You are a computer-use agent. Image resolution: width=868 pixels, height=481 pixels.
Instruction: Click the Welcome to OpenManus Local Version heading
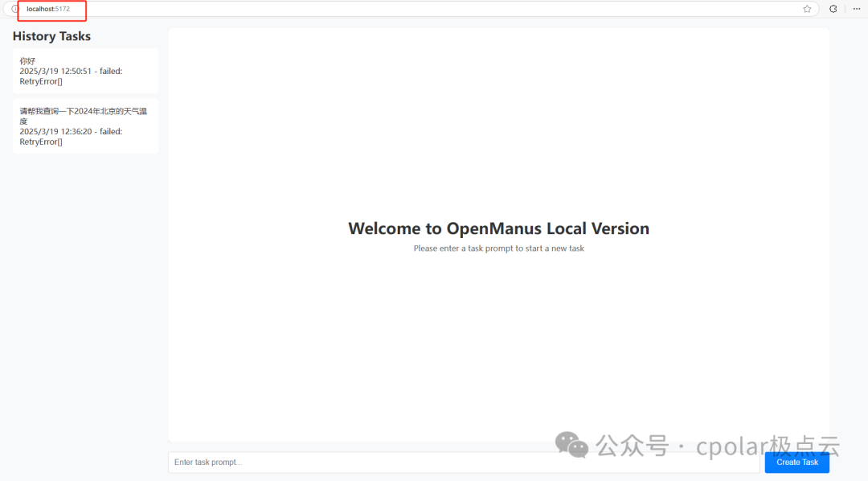[498, 228]
